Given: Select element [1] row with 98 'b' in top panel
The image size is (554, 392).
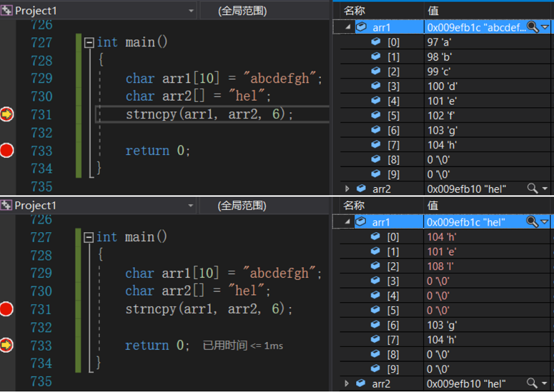Looking at the screenshot, I should click(x=445, y=57).
